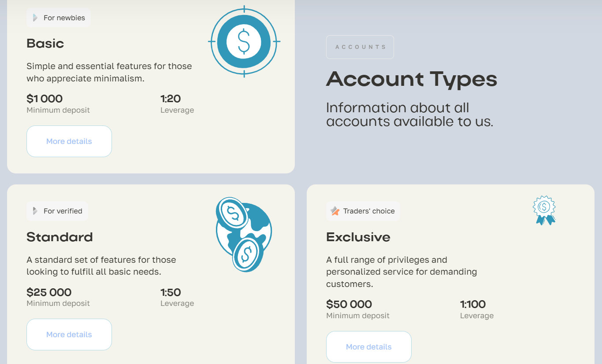Select the Traders' choice badge

tap(363, 211)
